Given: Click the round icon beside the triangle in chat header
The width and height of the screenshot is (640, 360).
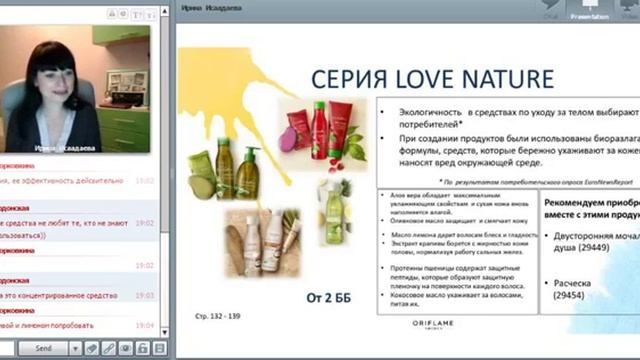Looking at the screenshot, I should coord(123,14).
